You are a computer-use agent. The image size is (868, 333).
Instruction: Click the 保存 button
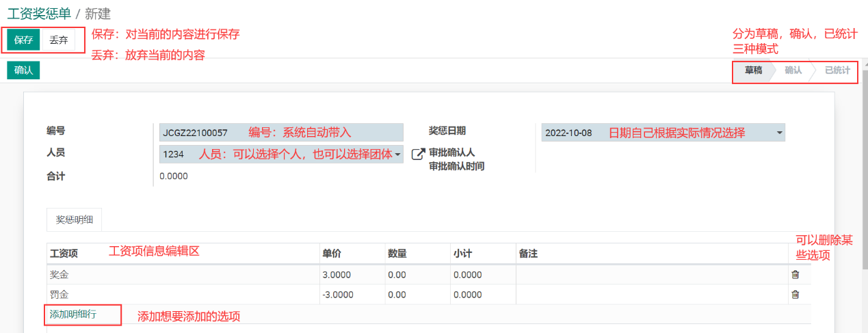coord(24,40)
